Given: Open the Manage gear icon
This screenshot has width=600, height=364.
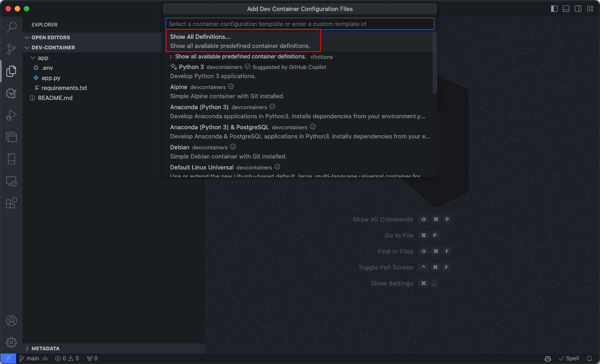Looking at the screenshot, I should tap(11, 342).
